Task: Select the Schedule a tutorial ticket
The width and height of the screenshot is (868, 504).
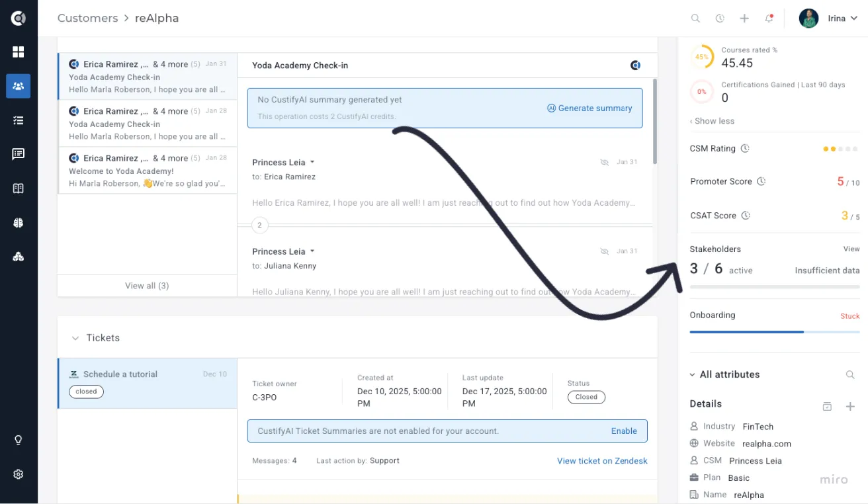Action: [147, 384]
